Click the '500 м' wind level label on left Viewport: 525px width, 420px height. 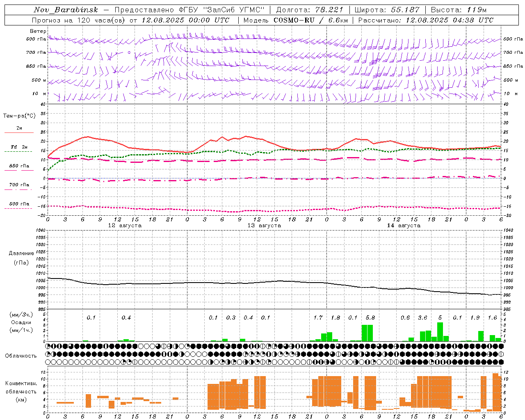[x=39, y=80]
